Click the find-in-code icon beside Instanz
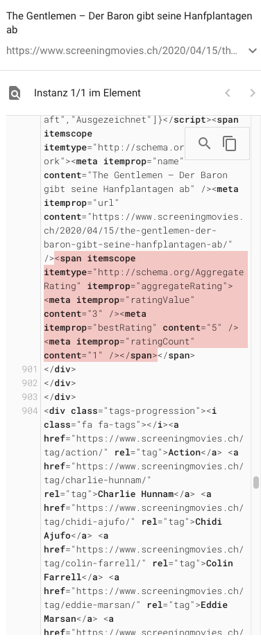The image size is (261, 644). [x=15, y=93]
